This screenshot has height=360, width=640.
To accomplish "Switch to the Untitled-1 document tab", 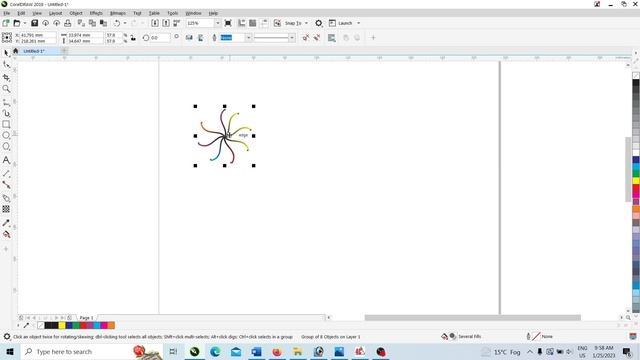I will (34, 51).
